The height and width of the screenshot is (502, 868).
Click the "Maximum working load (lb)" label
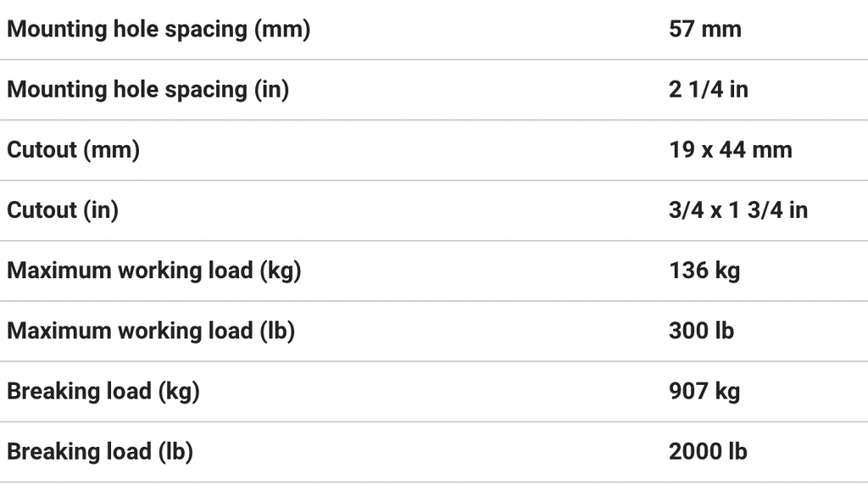(151, 332)
